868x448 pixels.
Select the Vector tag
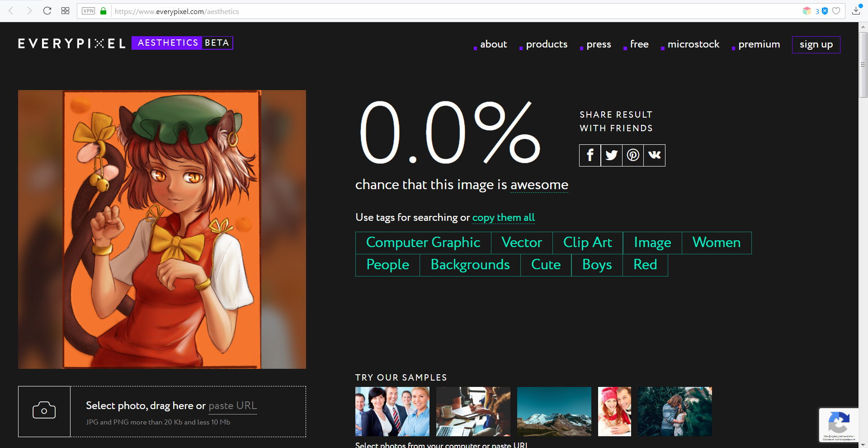(522, 243)
